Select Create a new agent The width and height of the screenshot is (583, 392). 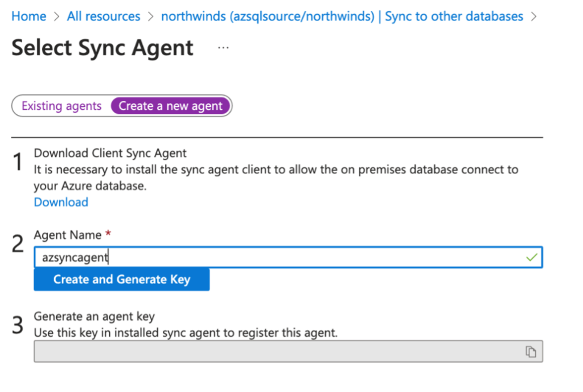171,106
